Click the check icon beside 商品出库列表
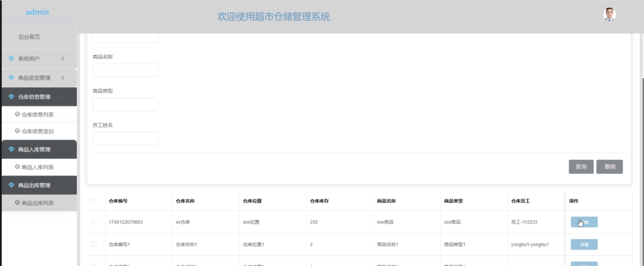The image size is (644, 266). 17,203
